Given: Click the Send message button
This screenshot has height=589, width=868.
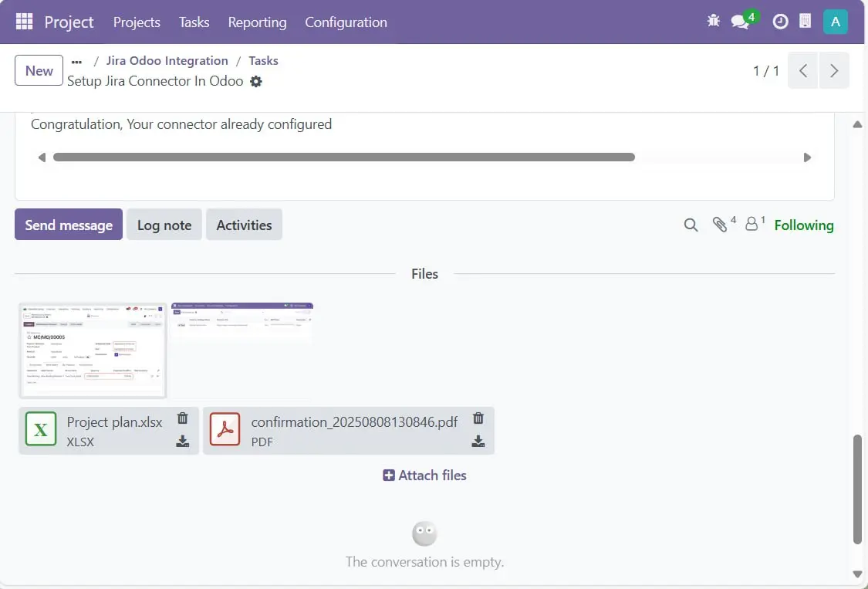Looking at the screenshot, I should [x=69, y=225].
